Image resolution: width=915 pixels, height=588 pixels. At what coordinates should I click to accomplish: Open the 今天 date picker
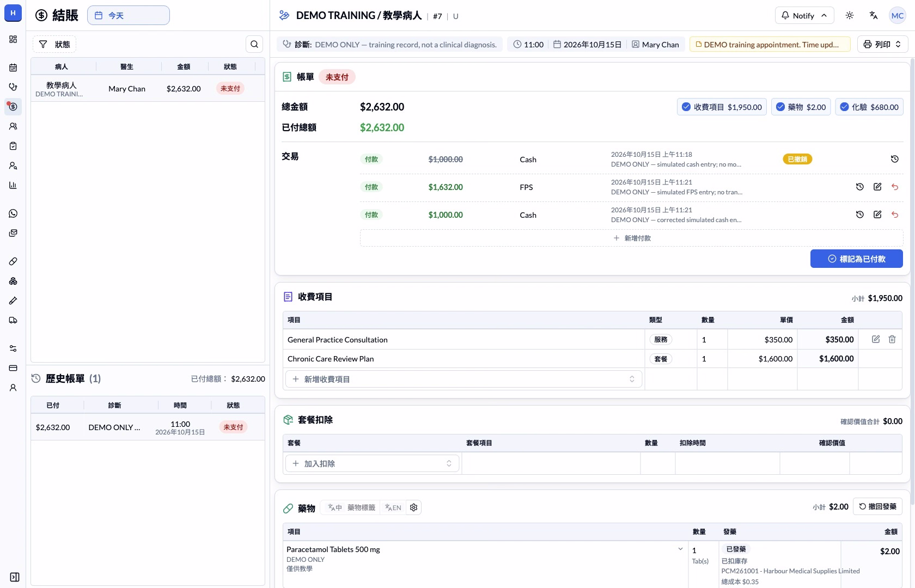point(129,15)
